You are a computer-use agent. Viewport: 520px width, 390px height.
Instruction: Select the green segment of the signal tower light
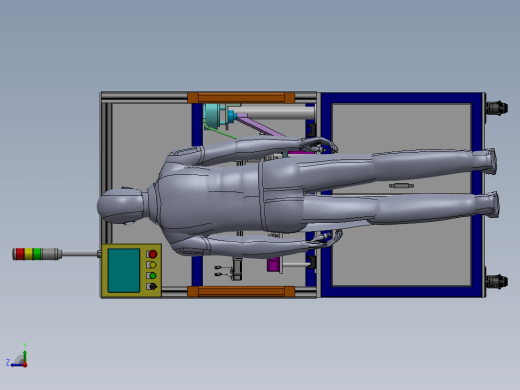37,254
